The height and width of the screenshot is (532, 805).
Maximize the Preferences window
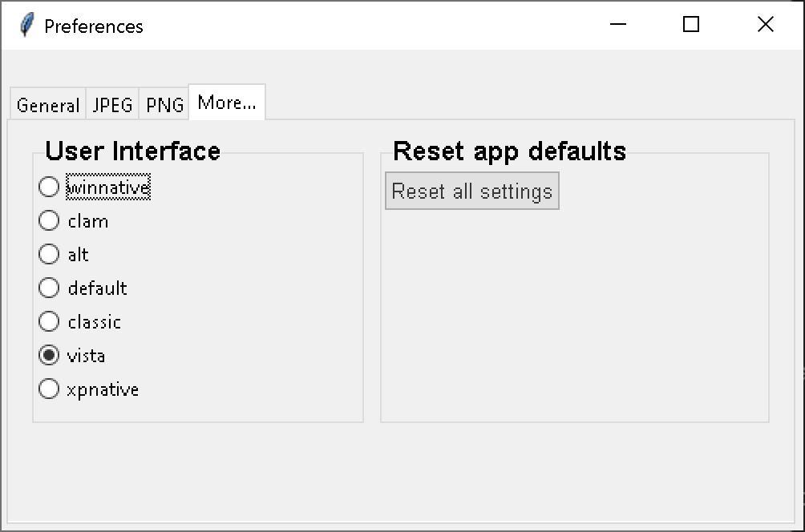[x=691, y=25]
